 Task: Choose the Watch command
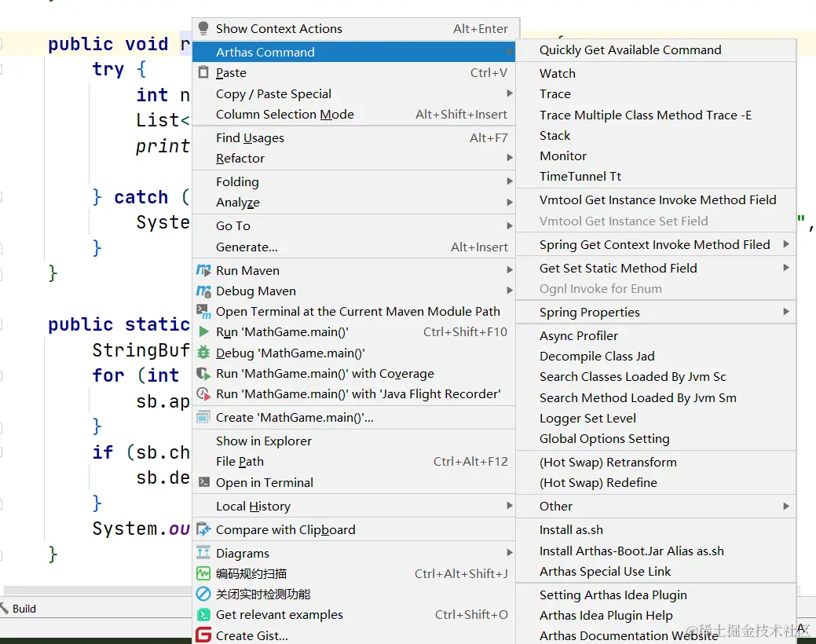click(x=657, y=73)
